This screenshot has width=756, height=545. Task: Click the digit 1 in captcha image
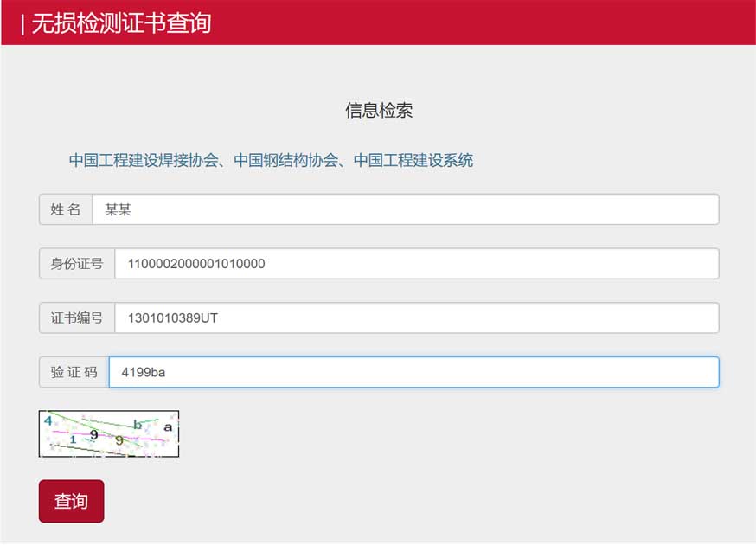tap(73, 439)
